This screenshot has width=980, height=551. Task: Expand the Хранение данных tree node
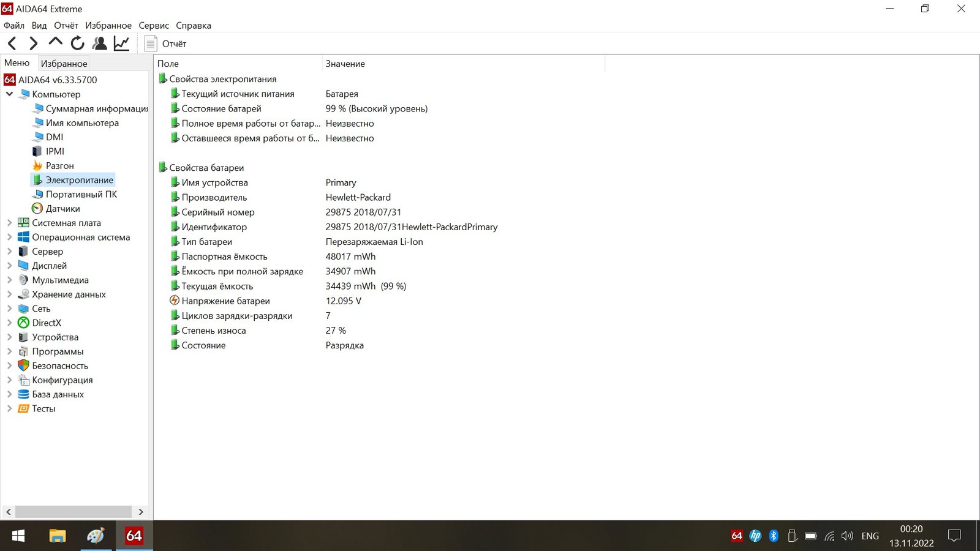click(9, 294)
